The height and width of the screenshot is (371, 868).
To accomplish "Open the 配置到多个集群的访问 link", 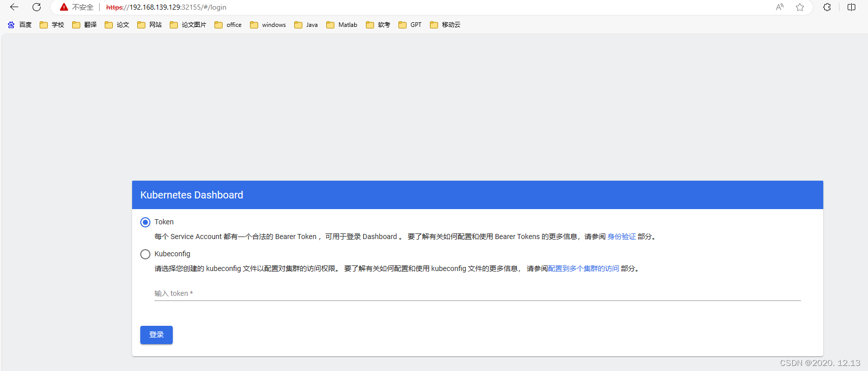I will (x=583, y=268).
